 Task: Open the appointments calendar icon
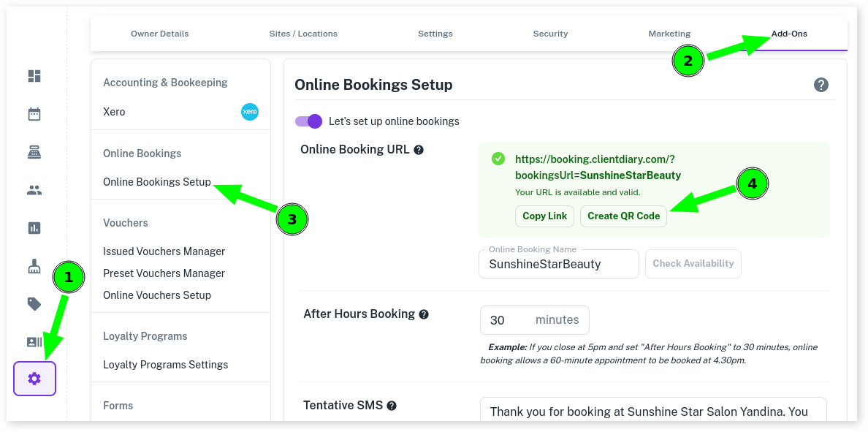click(x=34, y=114)
